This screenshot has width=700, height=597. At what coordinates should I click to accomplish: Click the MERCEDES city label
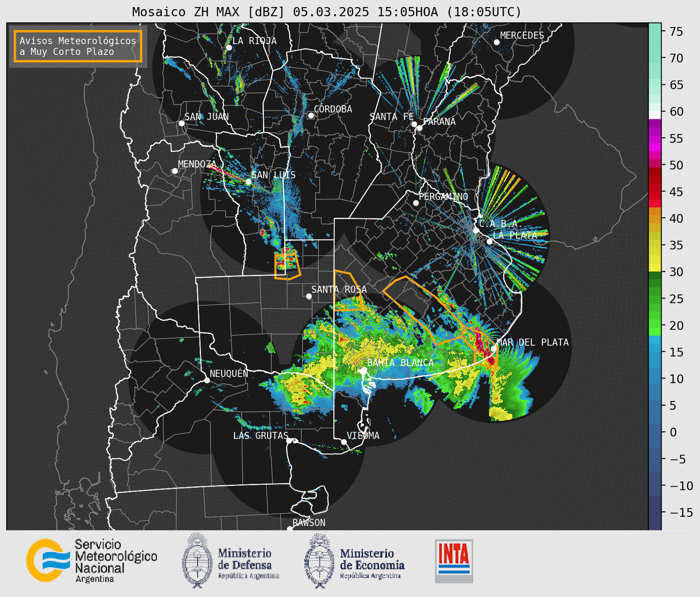click(x=522, y=36)
